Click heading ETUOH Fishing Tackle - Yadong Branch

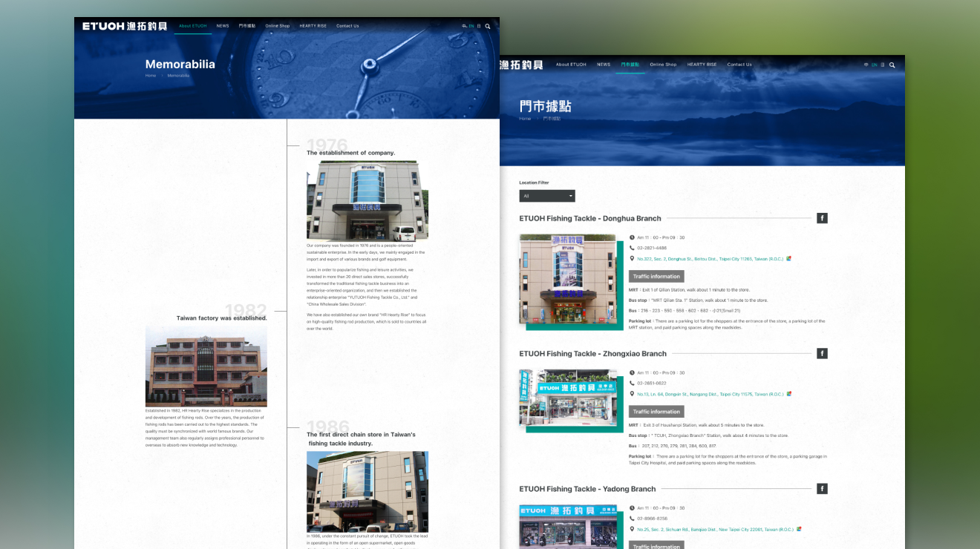(x=588, y=489)
